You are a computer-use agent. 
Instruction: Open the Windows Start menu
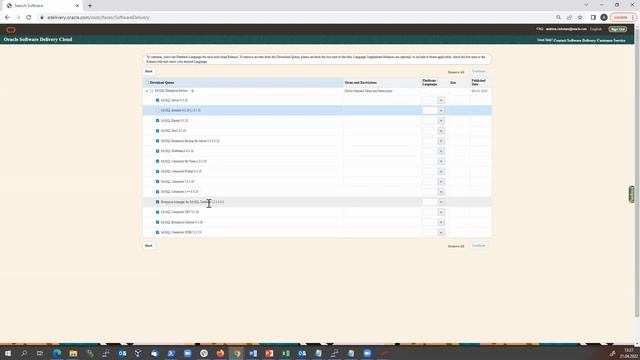pos(8,353)
